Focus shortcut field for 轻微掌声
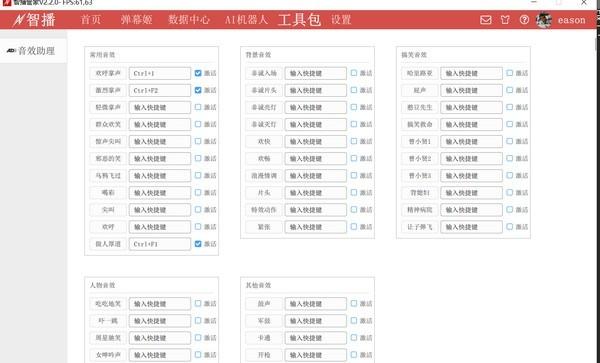Viewport: 600px width, 363px height. click(x=160, y=107)
